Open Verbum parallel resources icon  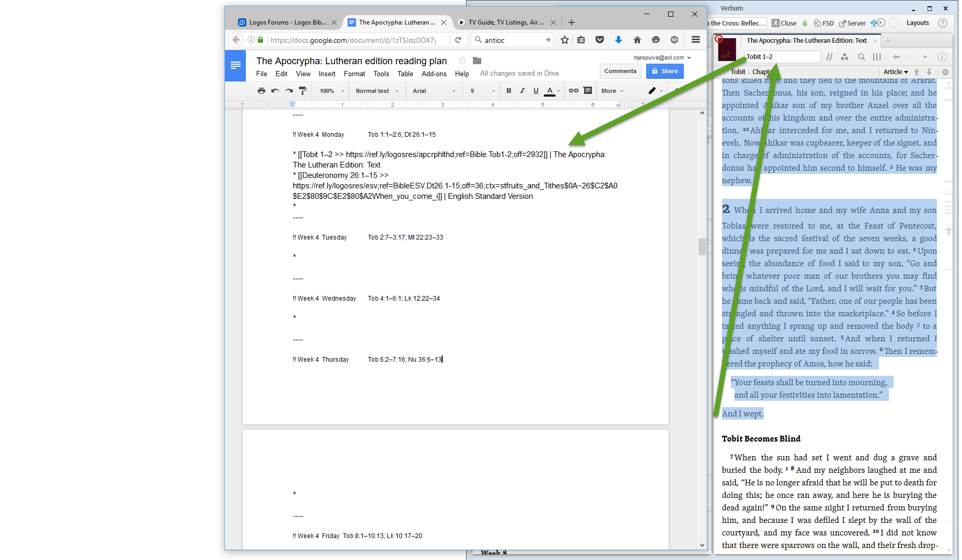(x=829, y=57)
